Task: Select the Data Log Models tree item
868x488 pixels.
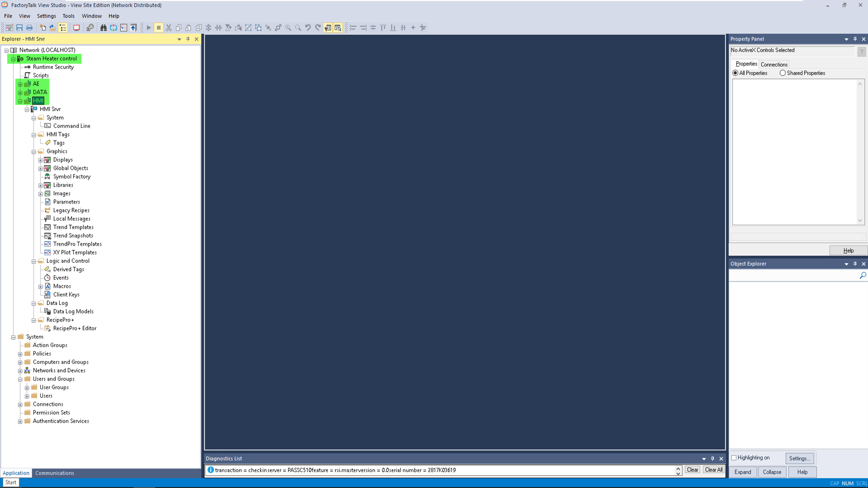Action: (73, 311)
